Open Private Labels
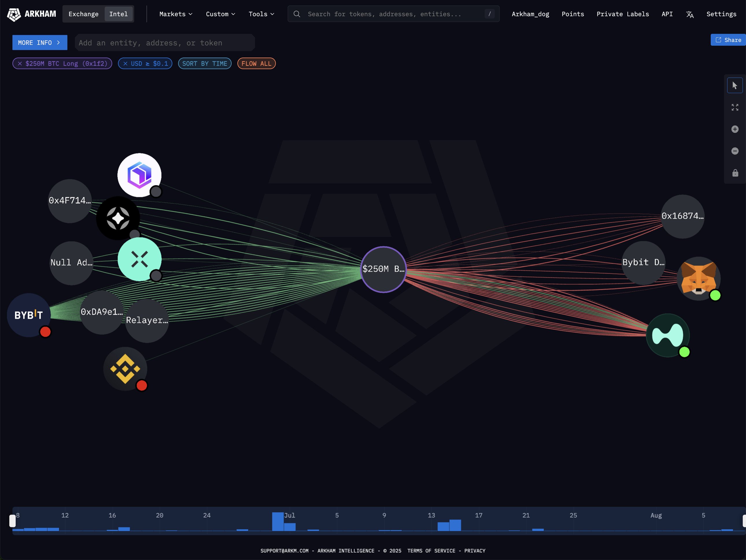The image size is (746, 560). click(623, 14)
